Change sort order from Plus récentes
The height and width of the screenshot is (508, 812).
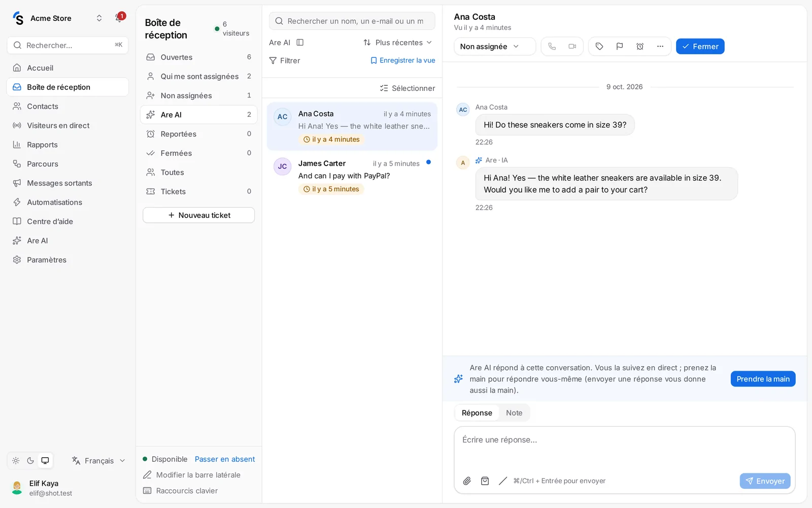pos(397,43)
